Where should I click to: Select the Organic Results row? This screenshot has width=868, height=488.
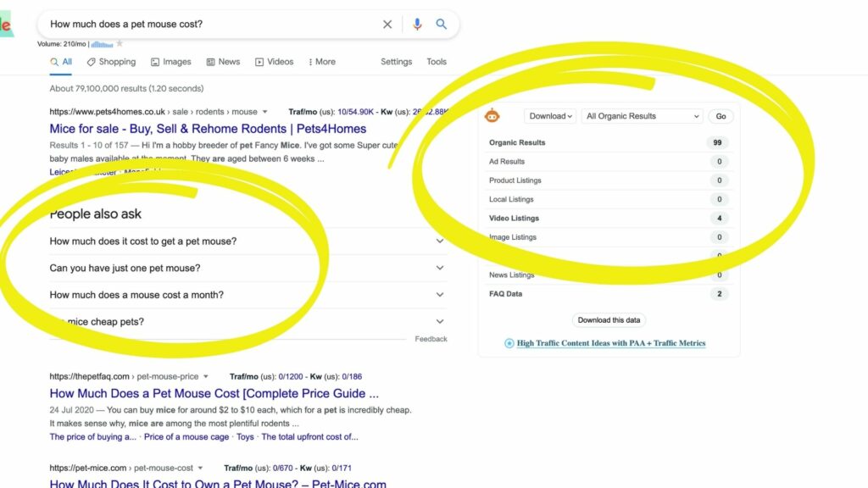pyautogui.click(x=609, y=142)
